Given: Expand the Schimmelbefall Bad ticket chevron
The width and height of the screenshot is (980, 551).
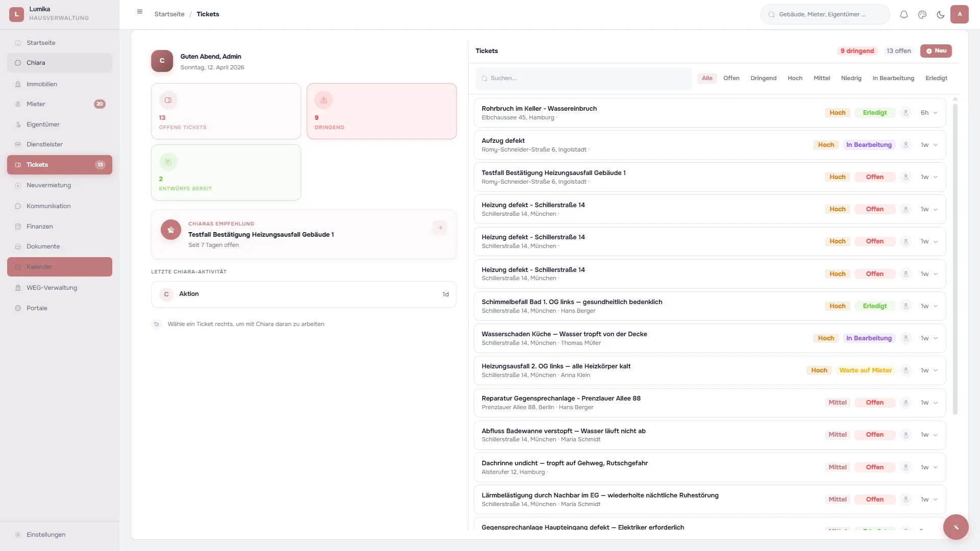Looking at the screenshot, I should tap(936, 306).
